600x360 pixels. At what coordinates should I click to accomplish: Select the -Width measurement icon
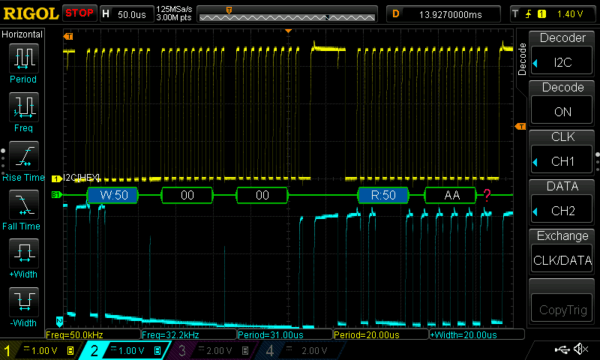tap(23, 301)
